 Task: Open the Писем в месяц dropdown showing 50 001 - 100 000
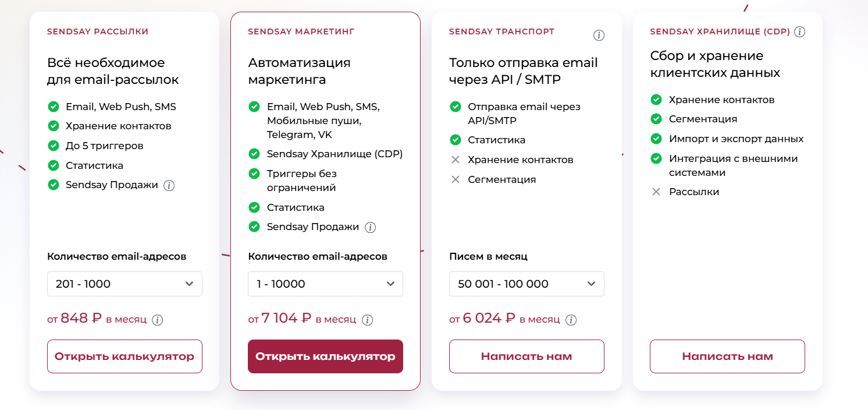point(527,284)
